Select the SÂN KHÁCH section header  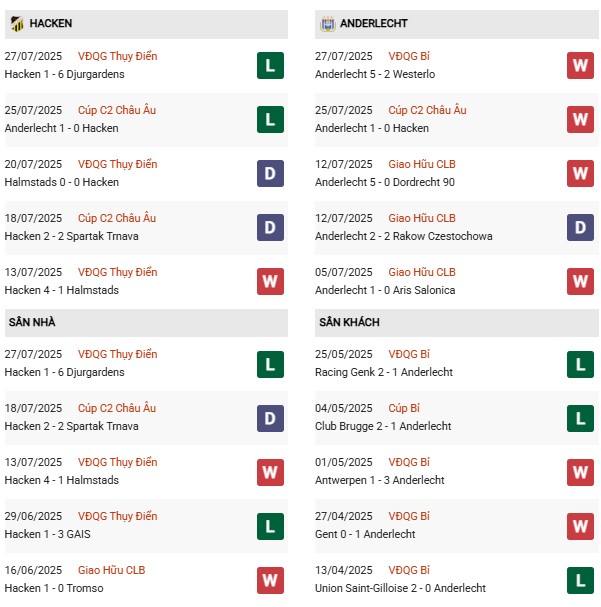[349, 323]
